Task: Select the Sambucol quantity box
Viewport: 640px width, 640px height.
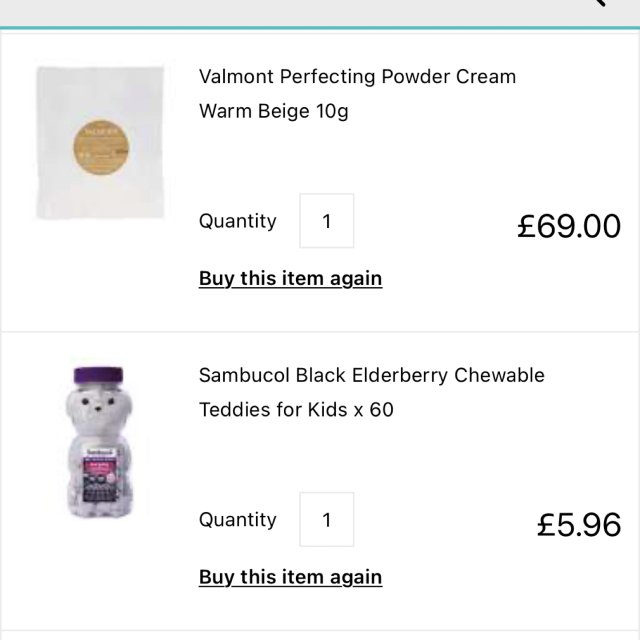Action: [326, 520]
